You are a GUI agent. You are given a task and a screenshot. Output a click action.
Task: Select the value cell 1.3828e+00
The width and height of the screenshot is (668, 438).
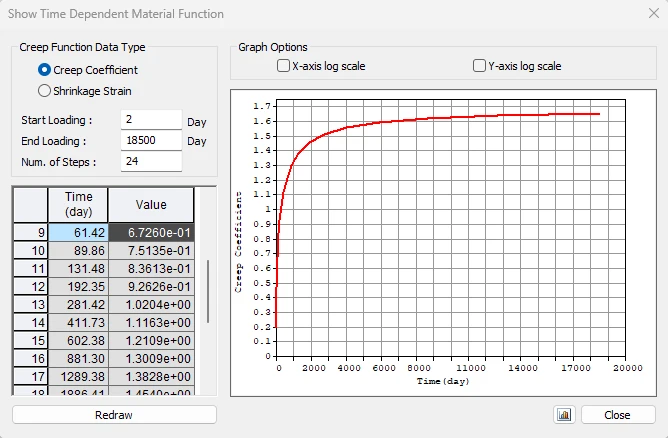click(152, 376)
